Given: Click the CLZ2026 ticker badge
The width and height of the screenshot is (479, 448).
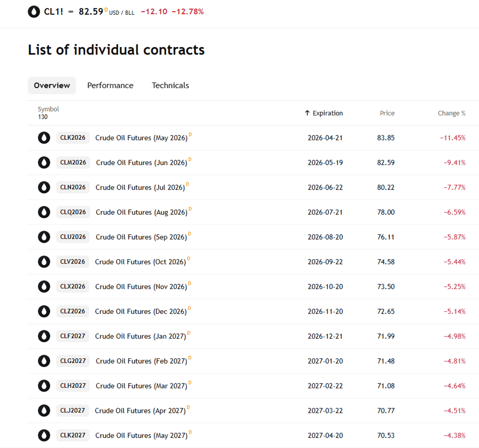Looking at the screenshot, I should 73,311.
